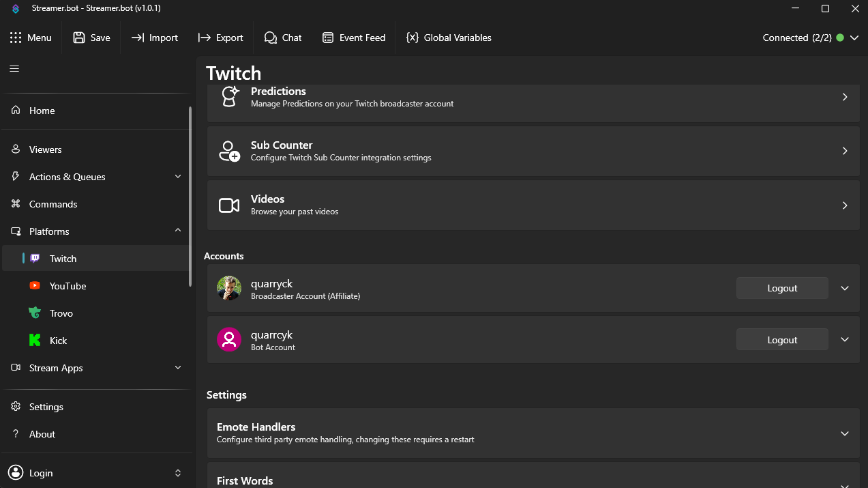Expand the Emote Handlers settings
Image resolution: width=868 pixels, height=488 pixels.
point(844,433)
